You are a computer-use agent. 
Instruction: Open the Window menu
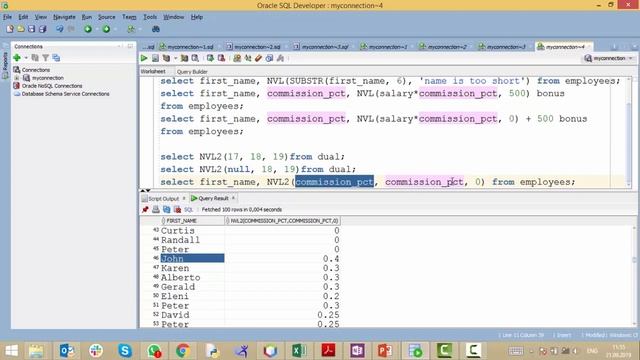[x=173, y=17]
